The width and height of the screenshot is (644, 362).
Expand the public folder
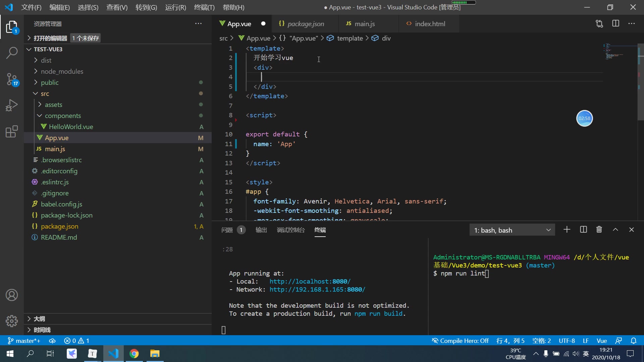117,82
